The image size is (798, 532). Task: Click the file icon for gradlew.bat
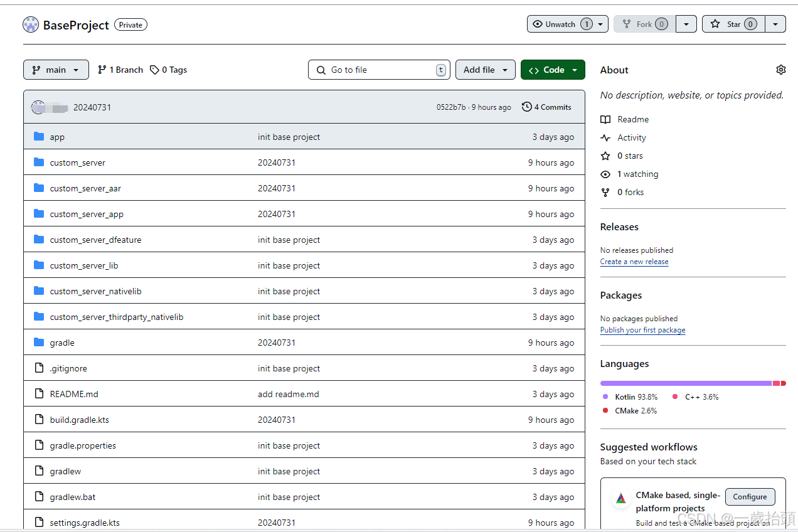point(39,496)
